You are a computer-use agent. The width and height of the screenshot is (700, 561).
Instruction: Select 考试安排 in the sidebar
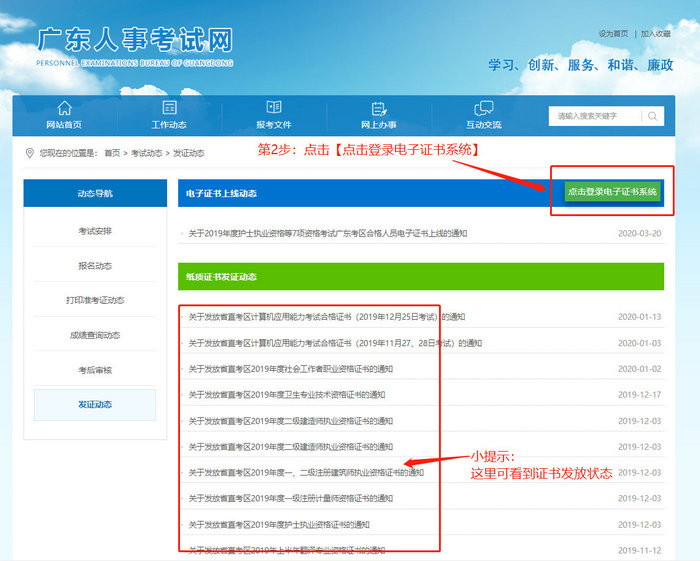point(95,231)
